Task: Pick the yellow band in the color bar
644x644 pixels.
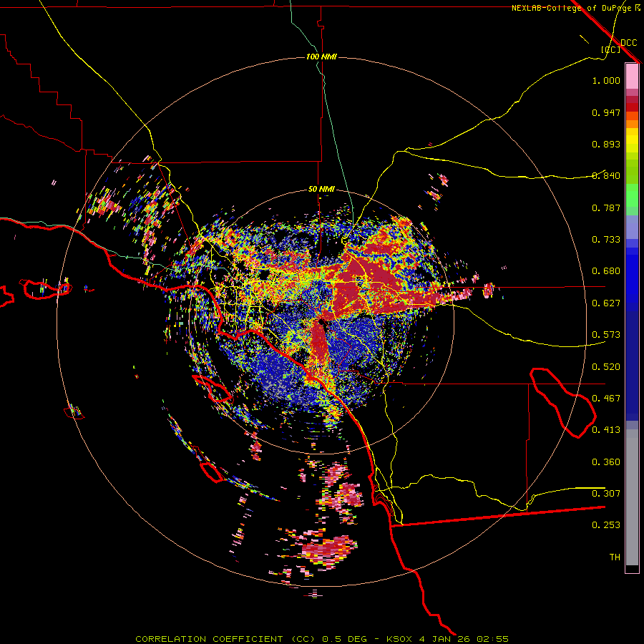Action: click(632, 140)
